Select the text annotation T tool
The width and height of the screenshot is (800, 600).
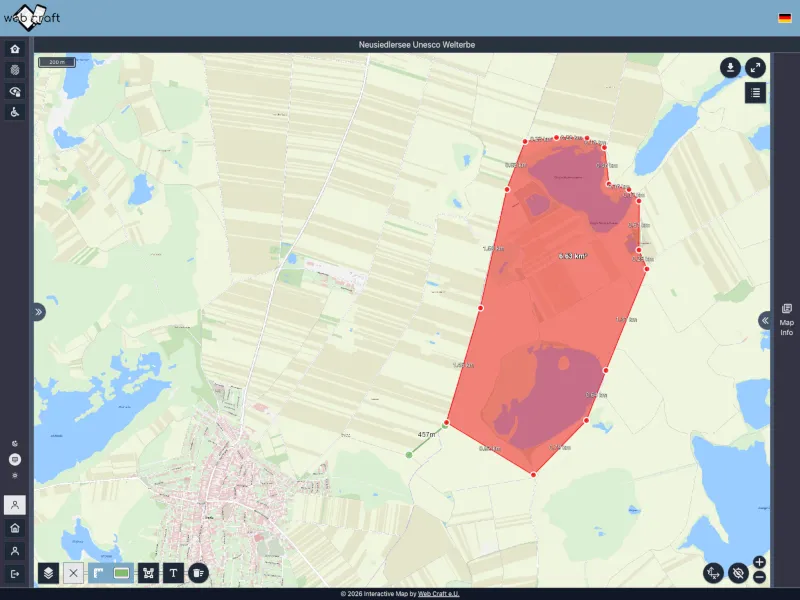174,573
